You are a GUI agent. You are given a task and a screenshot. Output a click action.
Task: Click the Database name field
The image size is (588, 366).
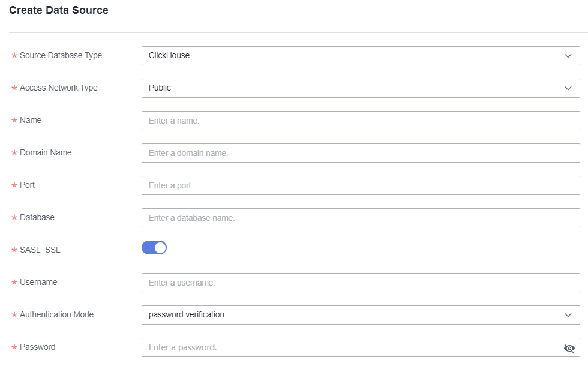(360, 218)
